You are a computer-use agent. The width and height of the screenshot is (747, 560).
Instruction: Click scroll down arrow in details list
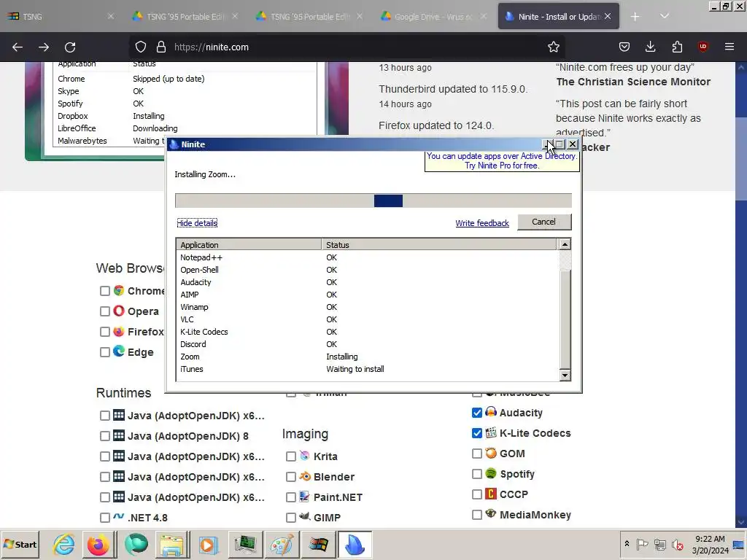coord(565,376)
